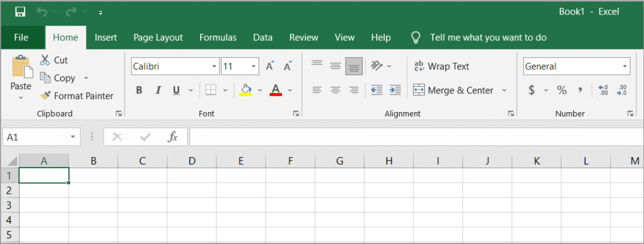Viewport: 644px width, 244px height.
Task: Click Center horizontal alignment icon
Action: 336,90
